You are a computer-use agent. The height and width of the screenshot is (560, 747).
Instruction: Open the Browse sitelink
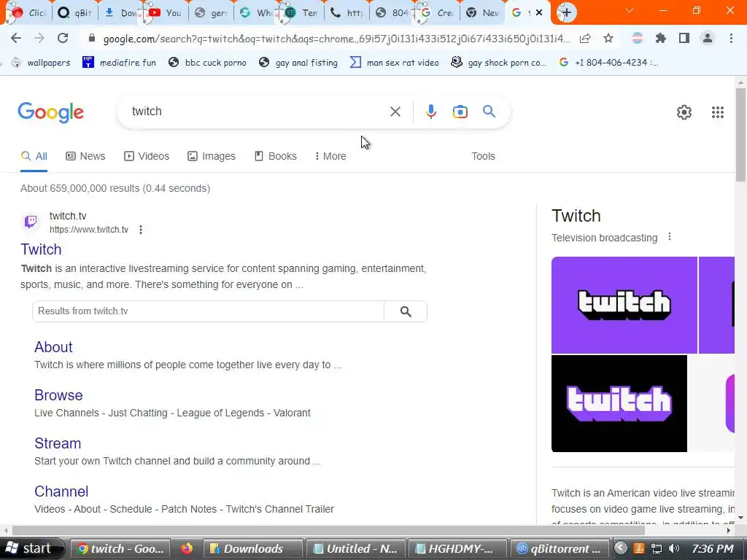coord(58,395)
